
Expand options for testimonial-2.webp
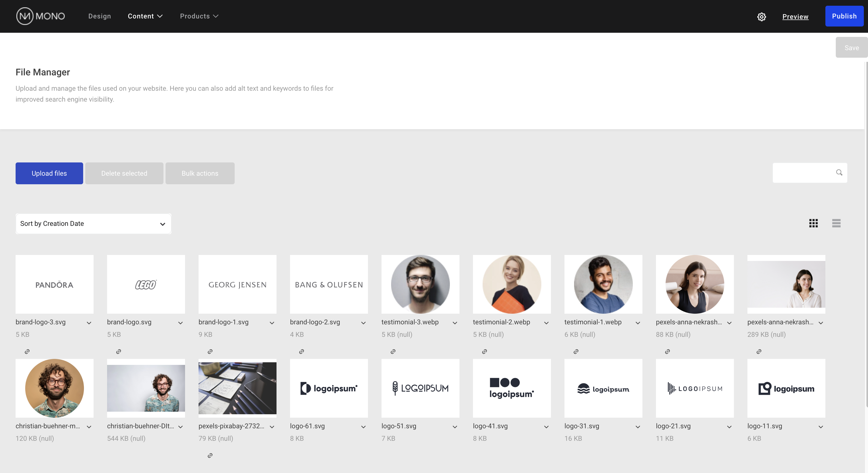pos(547,323)
